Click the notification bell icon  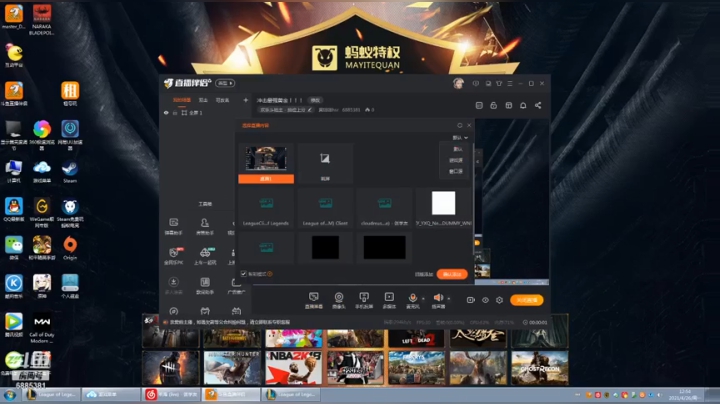(523, 106)
